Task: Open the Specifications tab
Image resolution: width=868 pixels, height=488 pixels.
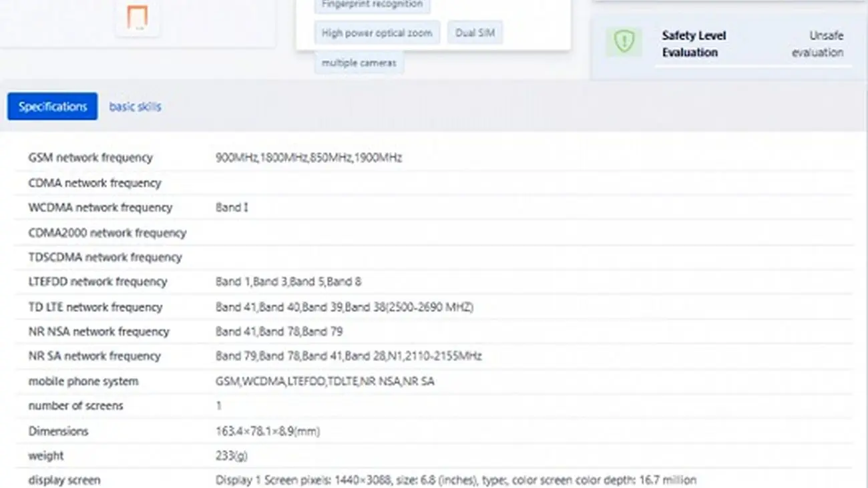Action: click(x=53, y=107)
